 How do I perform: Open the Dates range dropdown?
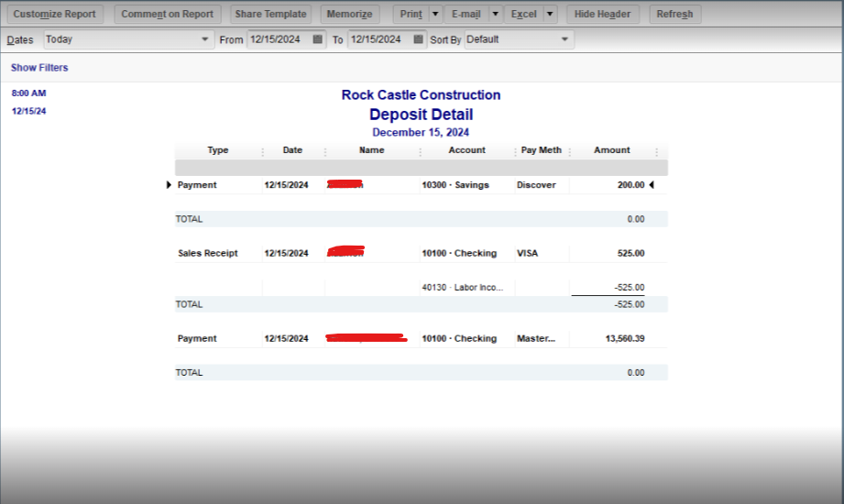[127, 39]
